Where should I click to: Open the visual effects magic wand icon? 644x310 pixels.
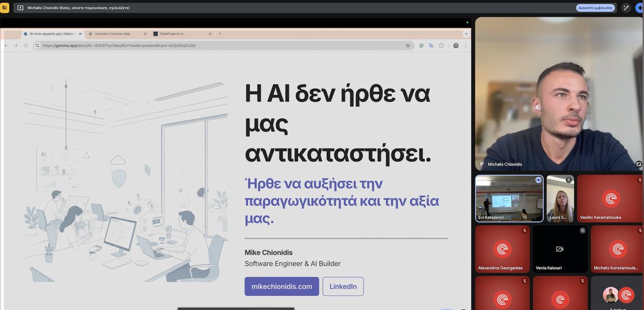[626, 8]
